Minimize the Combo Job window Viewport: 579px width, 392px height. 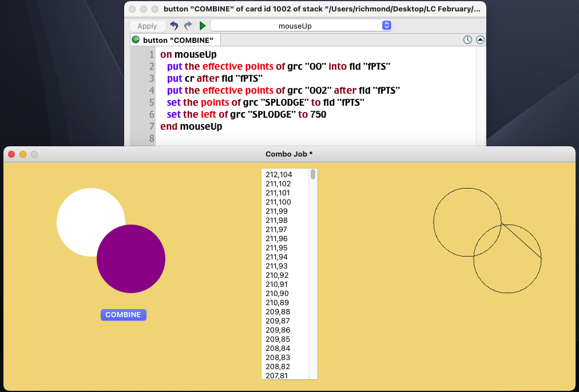click(x=23, y=154)
